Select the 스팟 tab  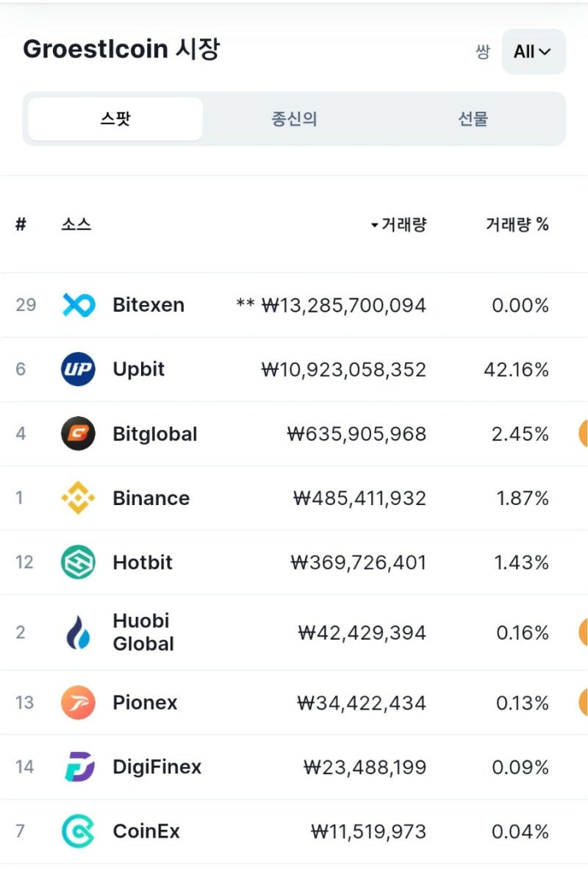115,119
